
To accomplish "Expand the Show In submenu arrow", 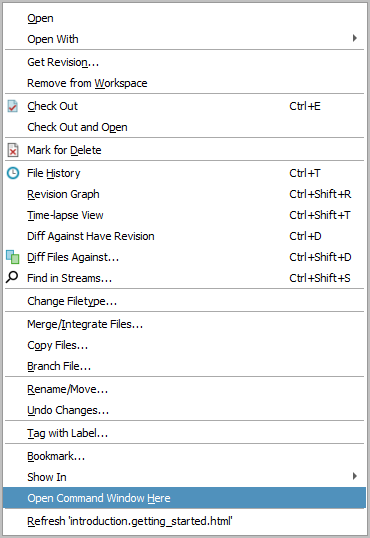I will coord(355,476).
